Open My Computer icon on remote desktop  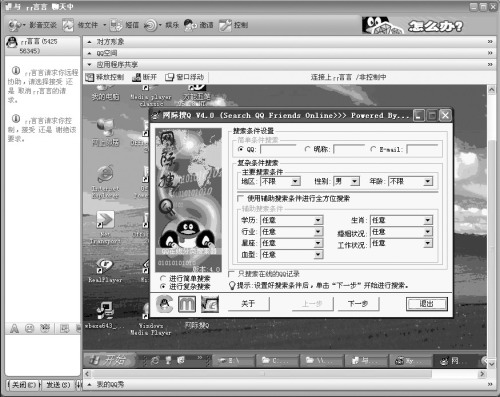[105, 93]
